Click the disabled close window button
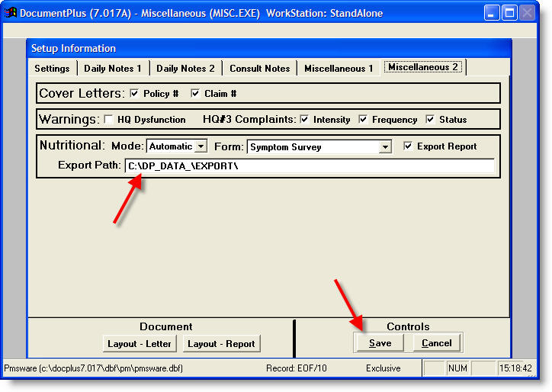 pyautogui.click(x=527, y=14)
